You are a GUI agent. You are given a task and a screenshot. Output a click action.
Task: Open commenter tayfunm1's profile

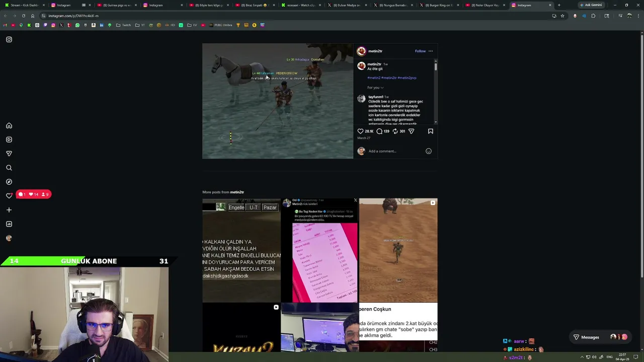point(376,97)
